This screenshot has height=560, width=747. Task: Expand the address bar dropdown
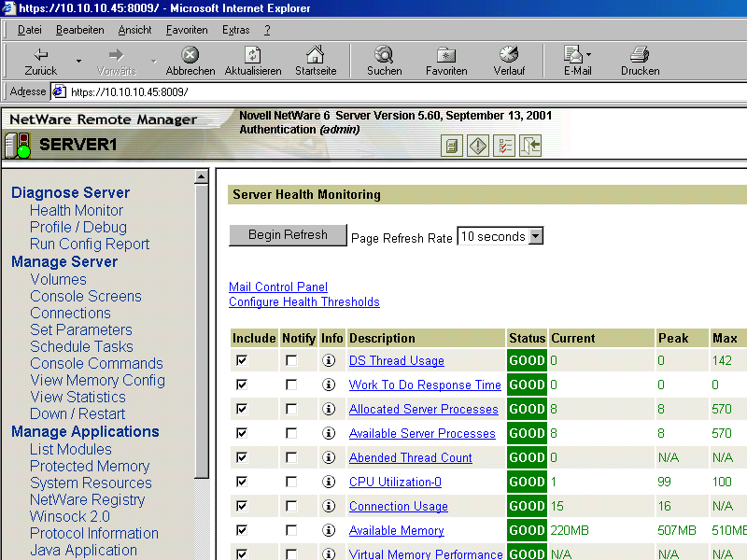coord(739,91)
